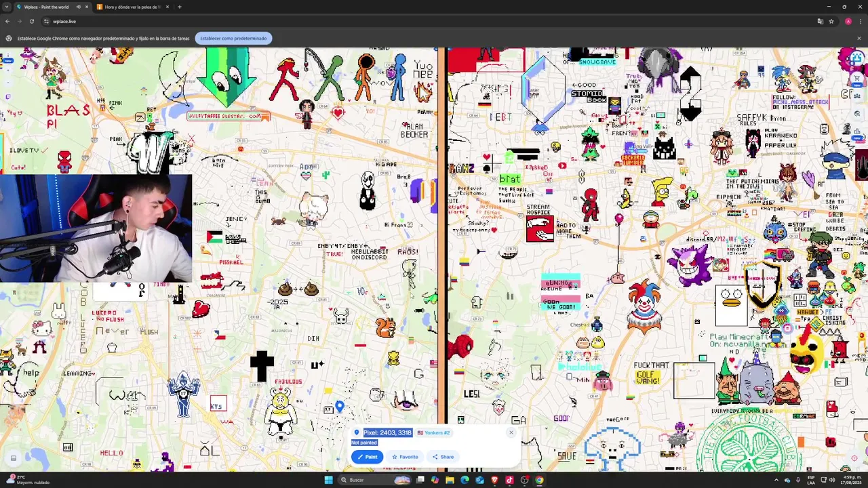This screenshot has height=488, width=868.
Task: Reload the wplace.live page
Action: pos(31,21)
